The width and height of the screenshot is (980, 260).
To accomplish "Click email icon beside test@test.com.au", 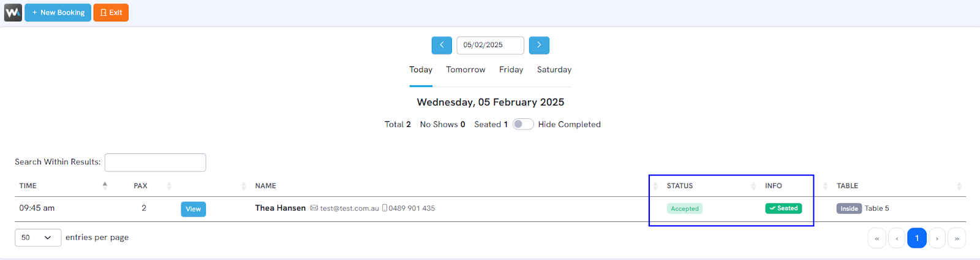I will coord(314,208).
